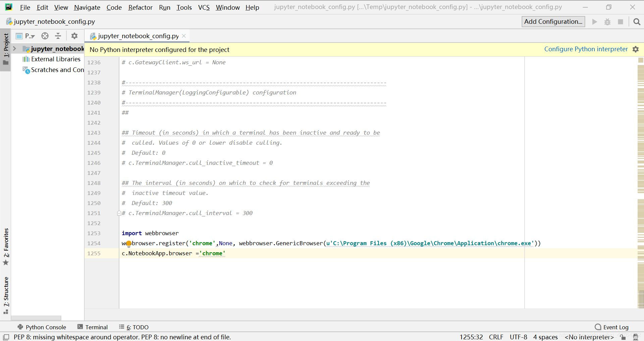The width and height of the screenshot is (644, 341).
Task: Expand the jupyter_notebook project node
Action: 14,49
